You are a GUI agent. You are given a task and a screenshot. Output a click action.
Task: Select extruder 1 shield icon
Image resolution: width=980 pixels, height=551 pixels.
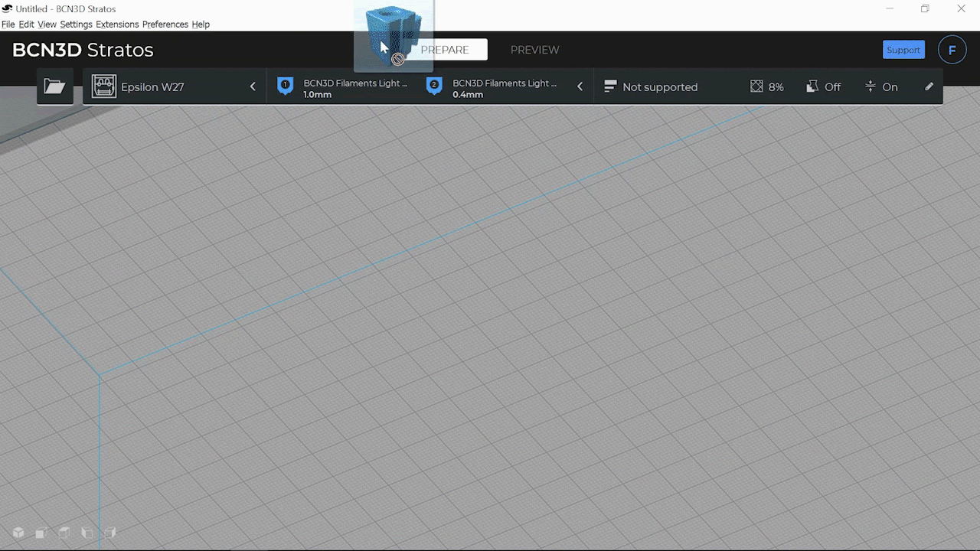[285, 86]
